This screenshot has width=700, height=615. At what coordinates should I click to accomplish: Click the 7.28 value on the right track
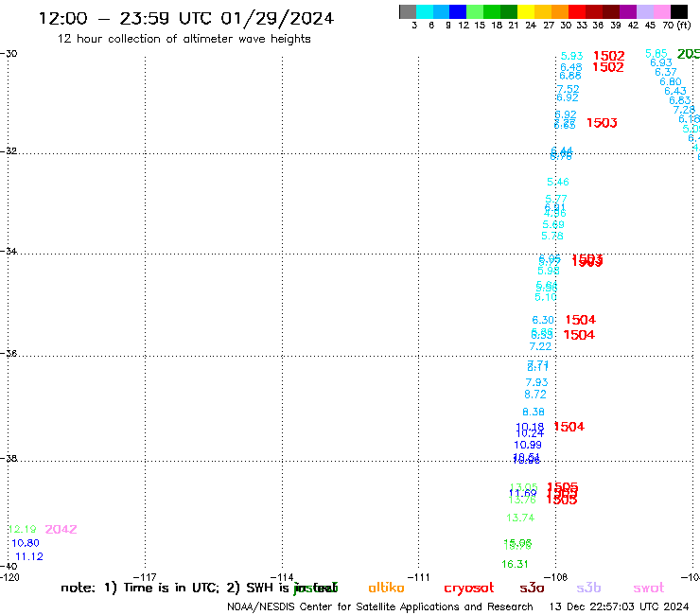[x=684, y=110]
